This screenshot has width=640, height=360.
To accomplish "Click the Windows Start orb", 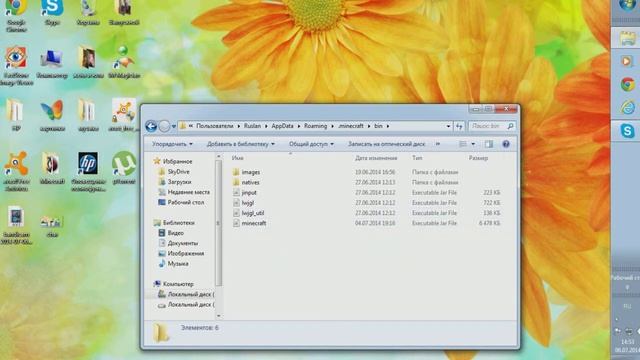I will point(627,5).
